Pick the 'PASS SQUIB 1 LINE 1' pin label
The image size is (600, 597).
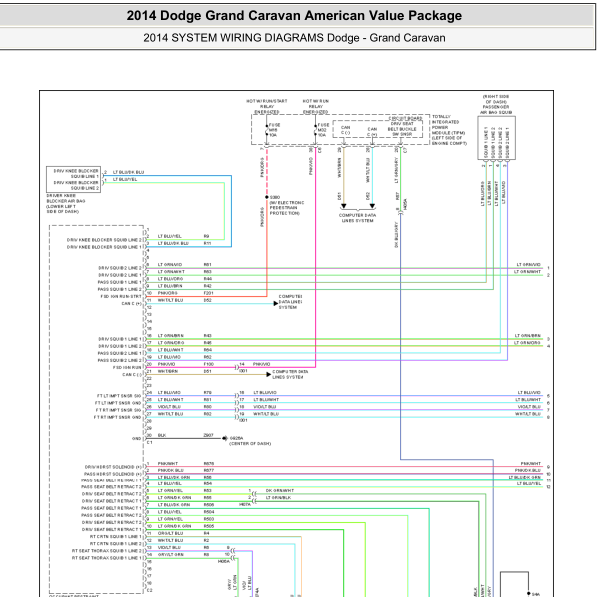119,282
